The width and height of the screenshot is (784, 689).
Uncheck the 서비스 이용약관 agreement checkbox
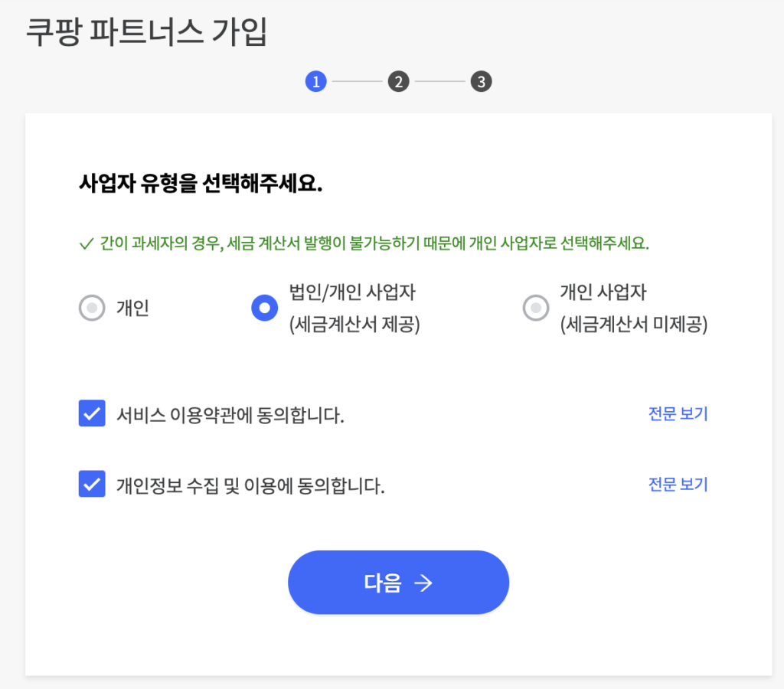point(92,414)
